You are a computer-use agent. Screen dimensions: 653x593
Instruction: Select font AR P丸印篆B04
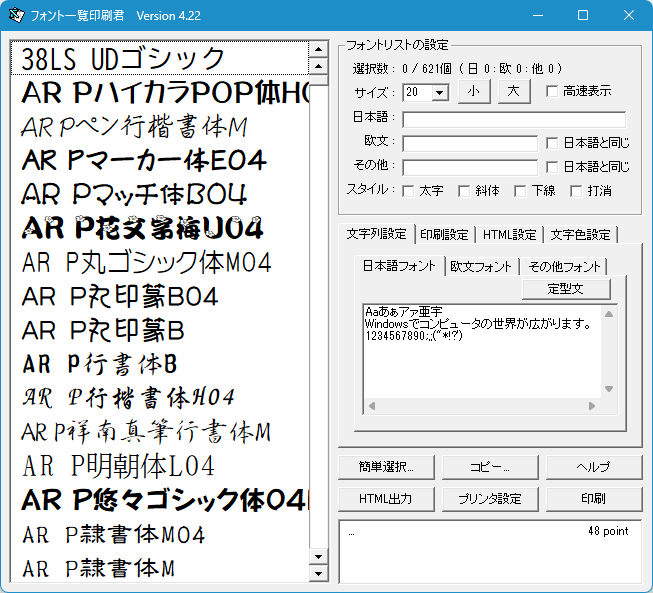tap(160, 296)
